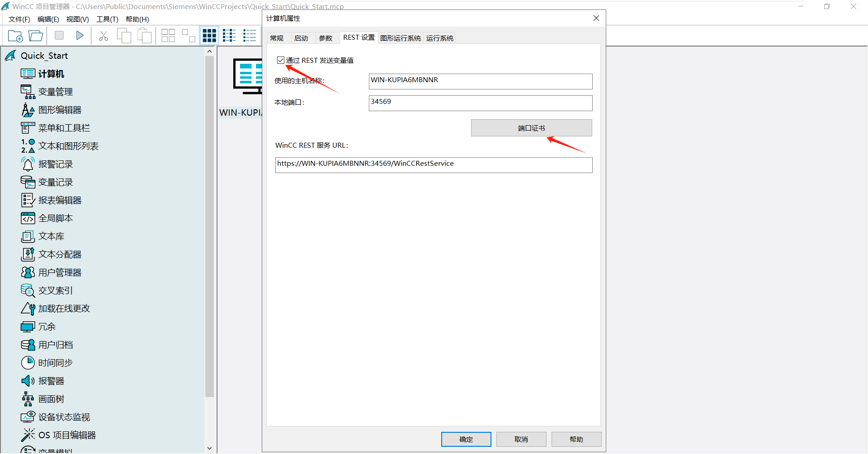This screenshot has width=868, height=454.
Task: Click the WinCC REST 服务 URL field
Action: tap(434, 165)
